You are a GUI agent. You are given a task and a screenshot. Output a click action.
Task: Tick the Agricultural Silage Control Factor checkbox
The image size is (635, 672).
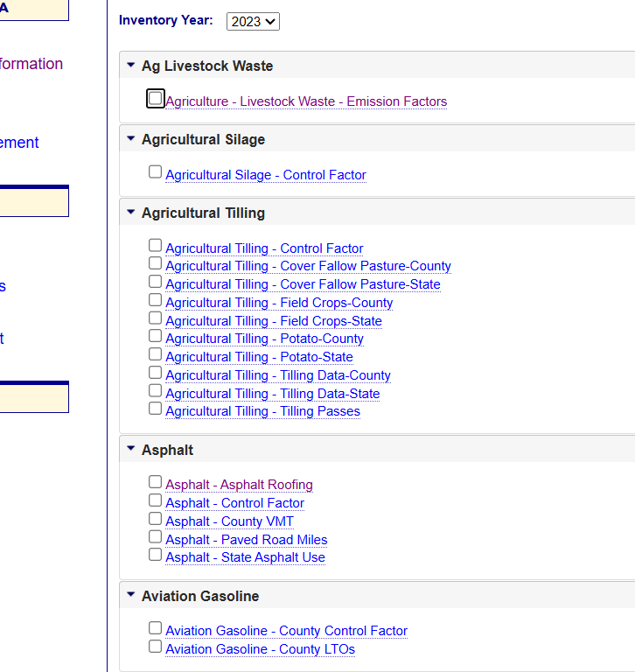click(x=155, y=172)
